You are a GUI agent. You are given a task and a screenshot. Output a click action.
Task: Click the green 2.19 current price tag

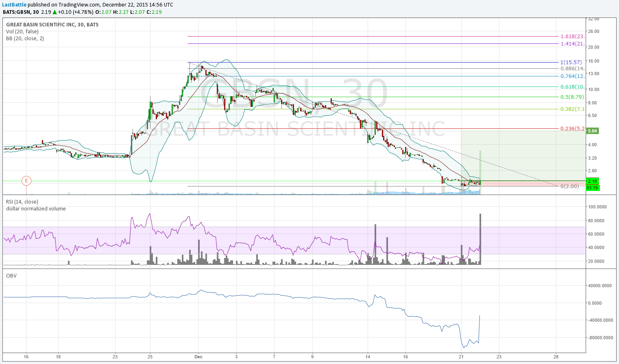point(593,181)
